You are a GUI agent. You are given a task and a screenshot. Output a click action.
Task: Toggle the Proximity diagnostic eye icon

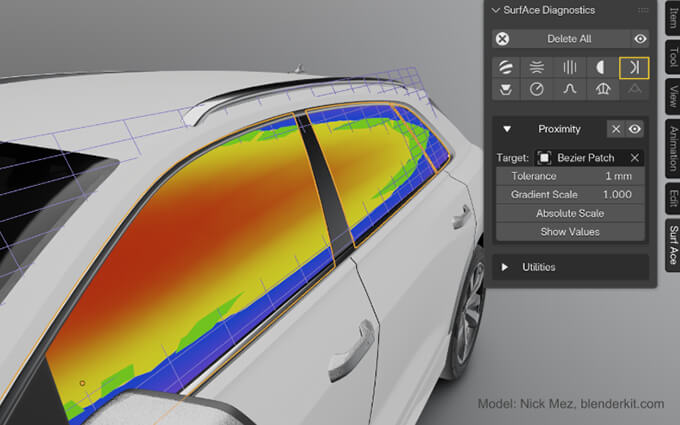tap(634, 129)
